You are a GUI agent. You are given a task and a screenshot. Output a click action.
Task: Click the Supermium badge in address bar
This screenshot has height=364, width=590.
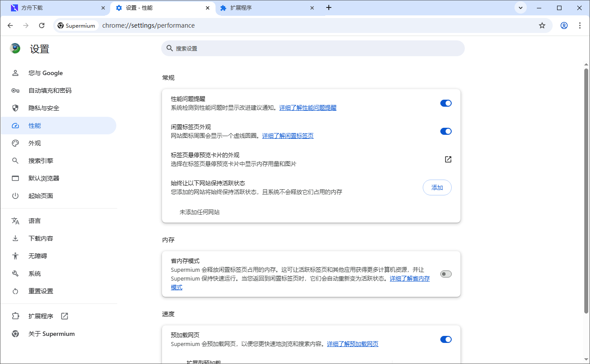coord(76,25)
